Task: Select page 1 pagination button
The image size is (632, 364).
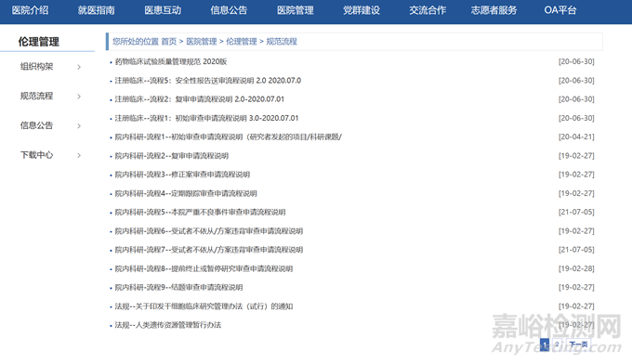Action: coord(545,344)
